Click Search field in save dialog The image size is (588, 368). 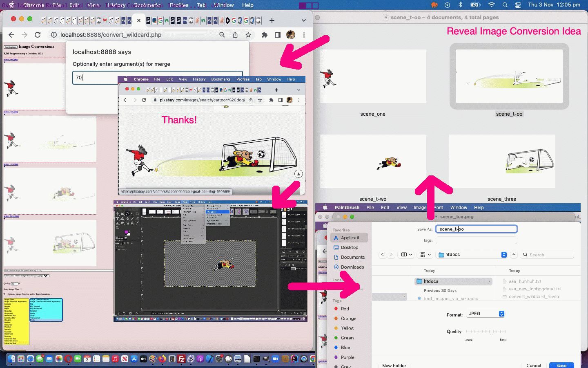coord(547,254)
